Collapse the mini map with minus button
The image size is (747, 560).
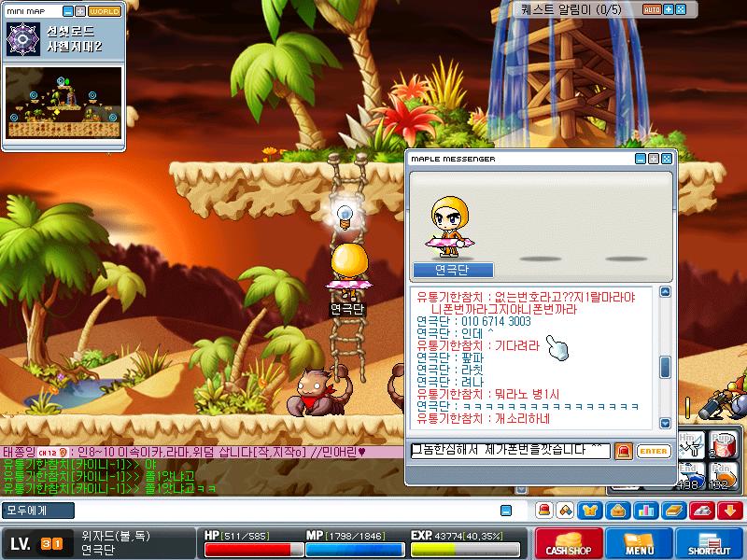tap(68, 11)
